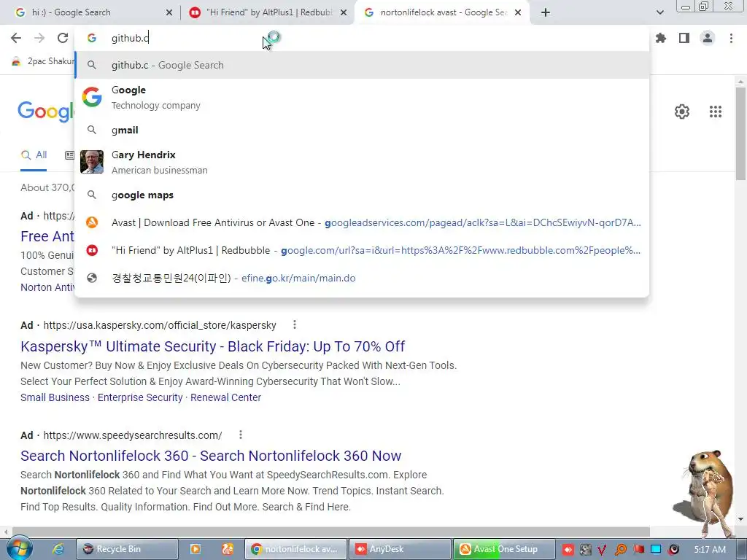Open Google search settings gear
Screen dimensions: 747x560
click(682, 112)
